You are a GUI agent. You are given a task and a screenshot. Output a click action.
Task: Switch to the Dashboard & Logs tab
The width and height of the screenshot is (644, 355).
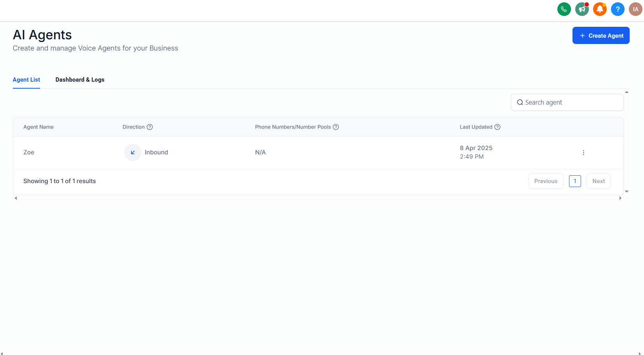[x=80, y=80]
